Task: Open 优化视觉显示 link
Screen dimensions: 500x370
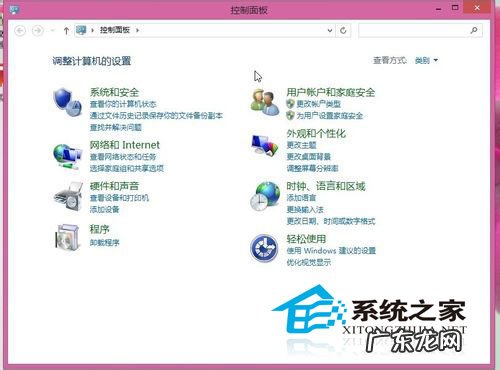Action: (x=309, y=263)
